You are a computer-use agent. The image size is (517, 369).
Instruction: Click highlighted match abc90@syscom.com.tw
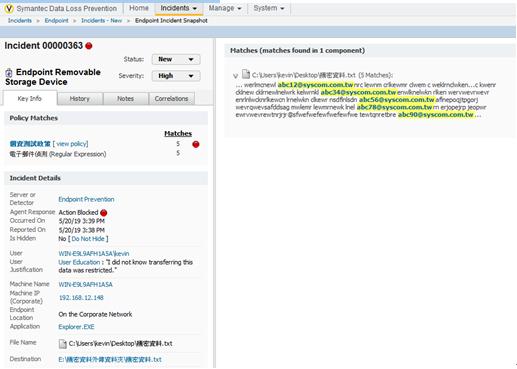(436, 115)
